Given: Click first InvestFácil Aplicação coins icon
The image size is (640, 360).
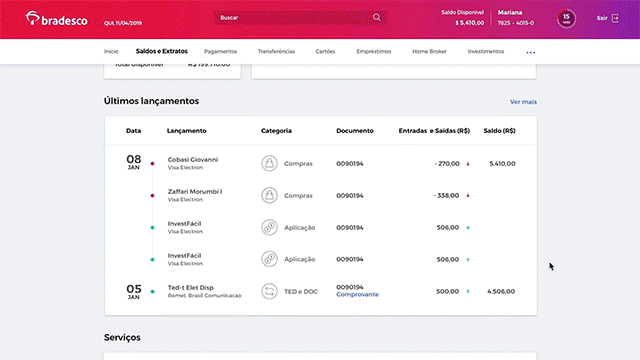Looking at the screenshot, I should [x=269, y=227].
